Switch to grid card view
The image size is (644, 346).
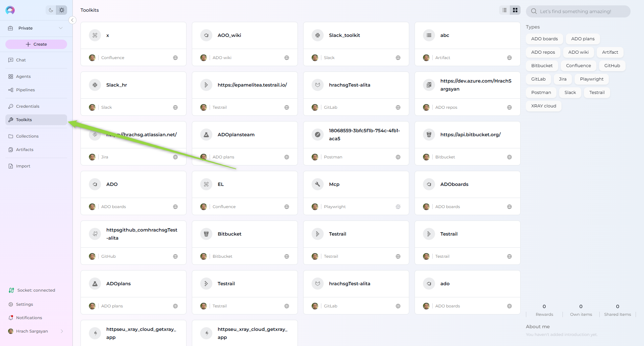click(515, 10)
